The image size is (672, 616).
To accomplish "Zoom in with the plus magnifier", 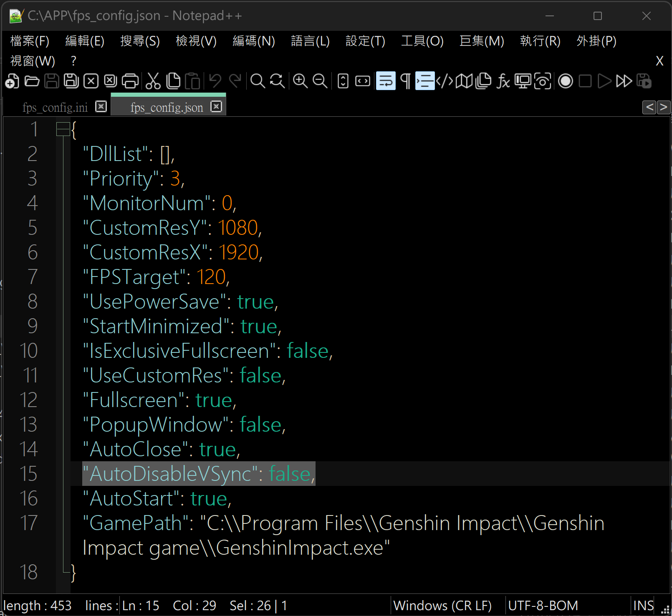I will (x=300, y=81).
